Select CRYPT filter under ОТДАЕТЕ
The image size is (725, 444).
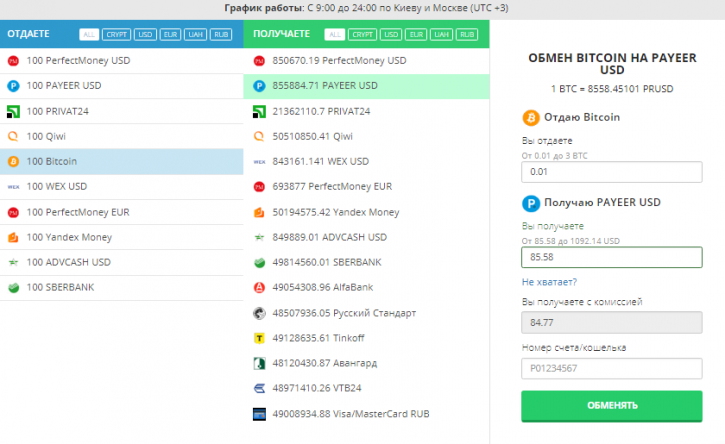(x=117, y=35)
